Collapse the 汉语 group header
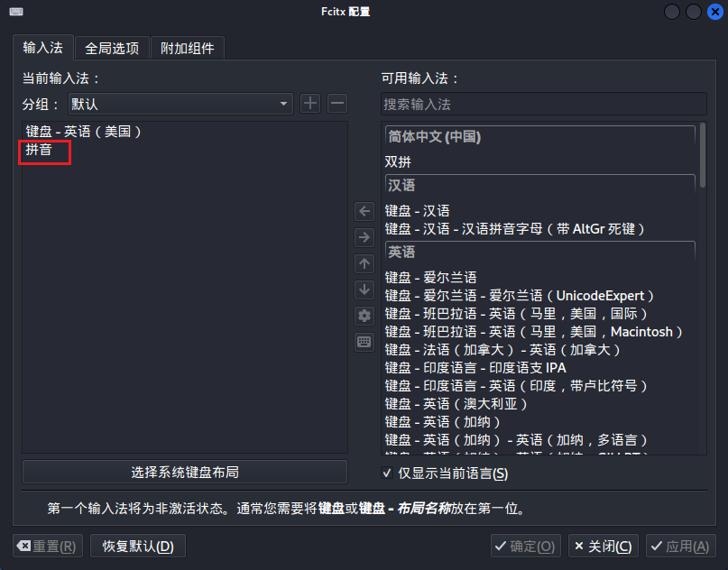The image size is (728, 570). [x=540, y=185]
